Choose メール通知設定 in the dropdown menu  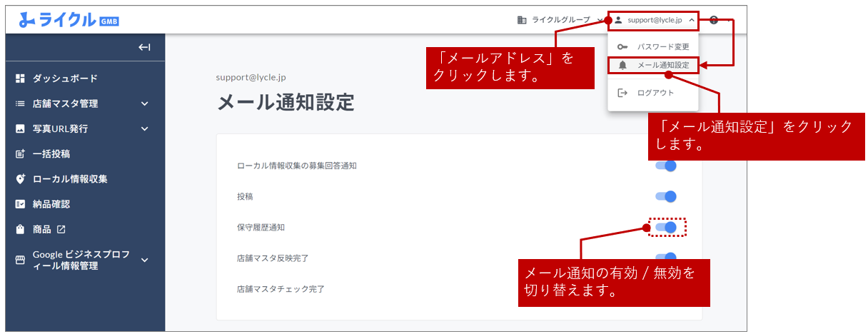tap(662, 65)
